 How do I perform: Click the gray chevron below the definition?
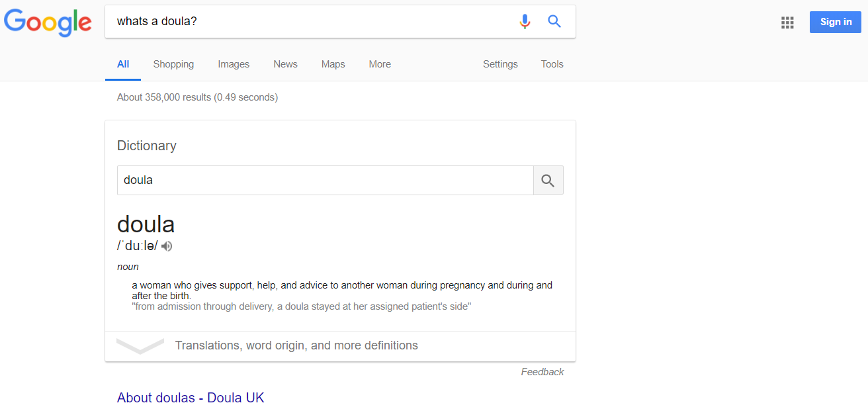(140, 345)
